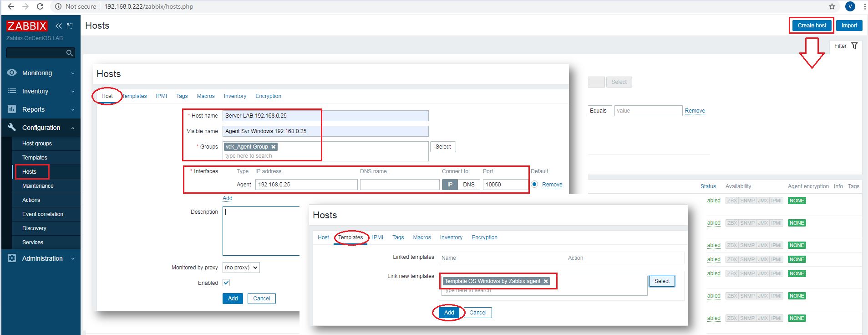The width and height of the screenshot is (868, 335).
Task: Switch Connect to option to DNS
Action: (x=469, y=185)
